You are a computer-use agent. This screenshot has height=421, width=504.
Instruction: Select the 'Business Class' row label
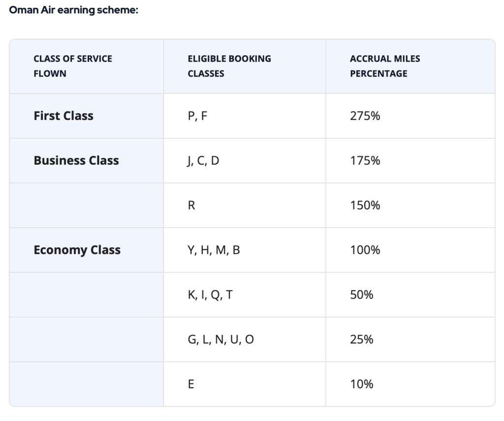(x=76, y=161)
